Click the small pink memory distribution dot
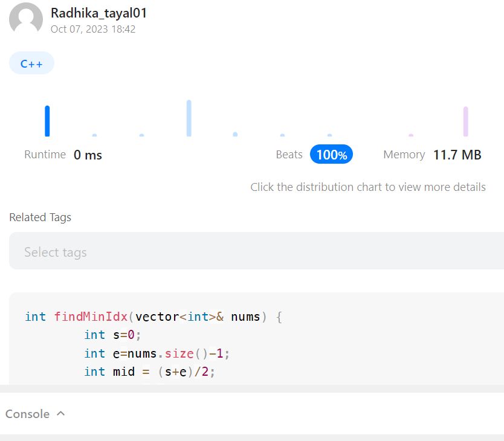 coord(411,135)
